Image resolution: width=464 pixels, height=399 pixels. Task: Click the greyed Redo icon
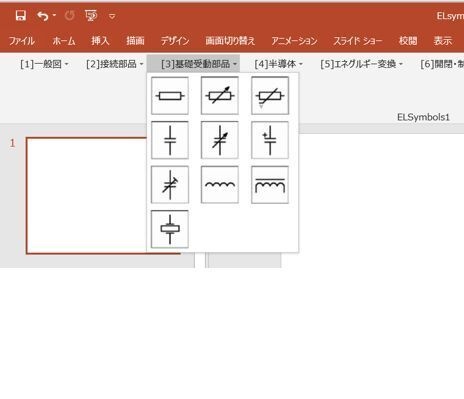70,15
